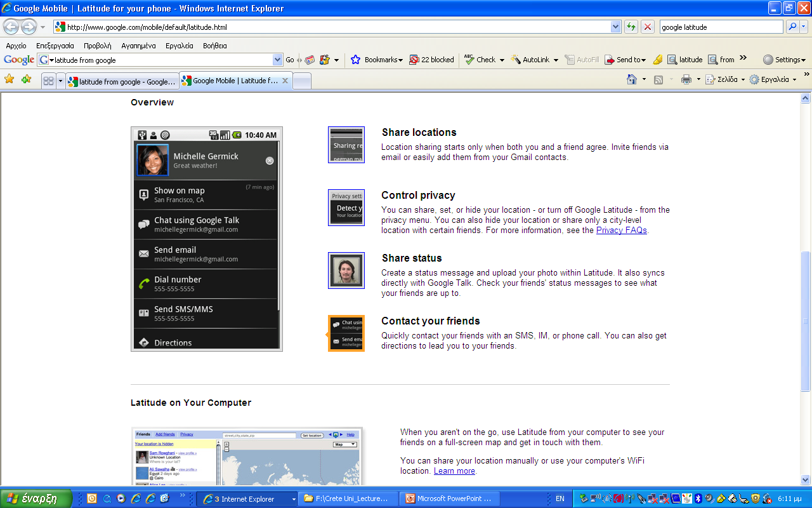Click the Latitude on Your Computer heading
This screenshot has width=812, height=508.
[191, 403]
